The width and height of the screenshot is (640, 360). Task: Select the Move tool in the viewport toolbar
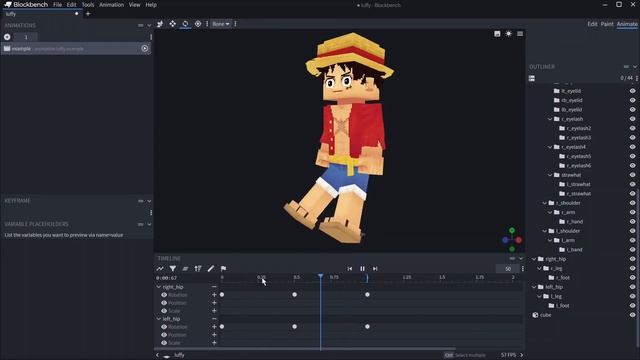click(x=173, y=24)
